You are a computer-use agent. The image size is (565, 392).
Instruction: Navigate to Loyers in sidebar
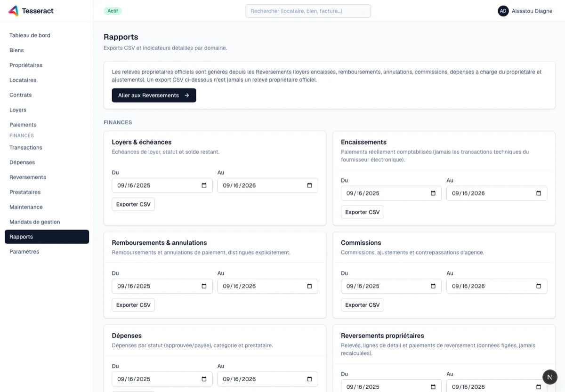tap(47, 110)
